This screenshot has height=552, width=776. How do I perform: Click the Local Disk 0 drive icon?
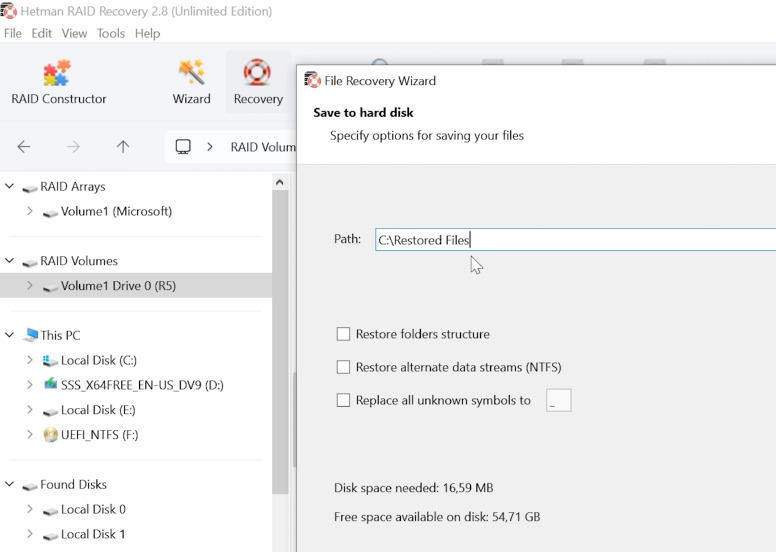[x=50, y=510]
